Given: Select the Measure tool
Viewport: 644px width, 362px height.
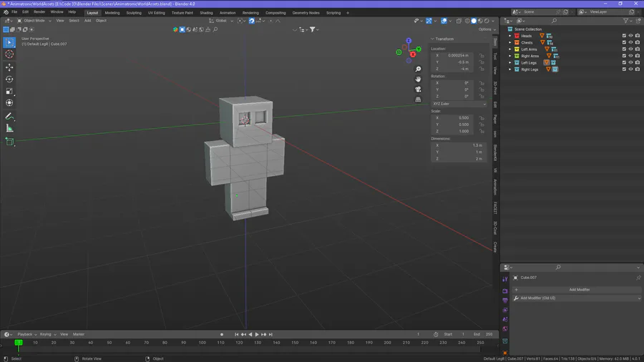Looking at the screenshot, I should point(9,129).
